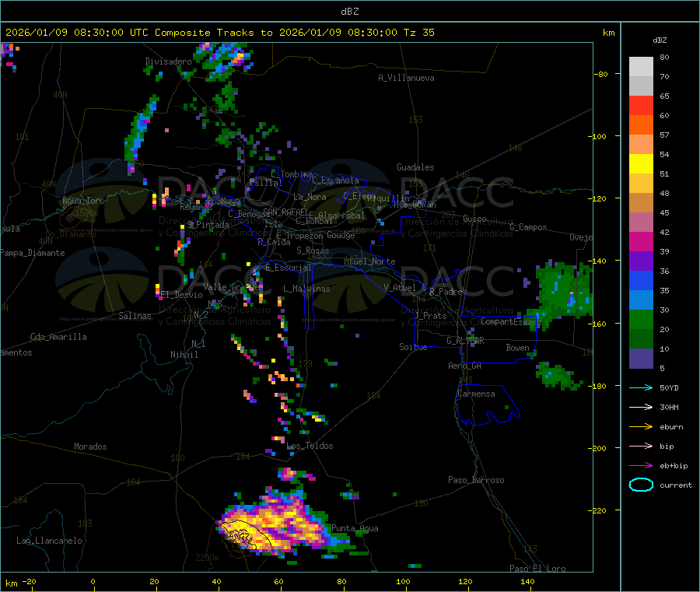Click the 30HM white arrow legend icon
The width and height of the screenshot is (700, 592).
(x=641, y=407)
